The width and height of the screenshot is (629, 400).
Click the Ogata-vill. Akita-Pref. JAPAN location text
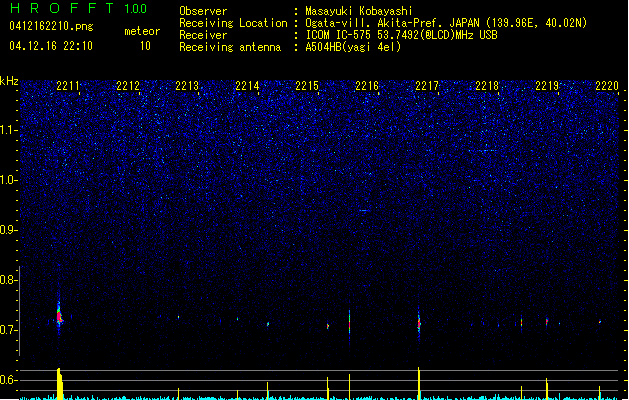446,23
